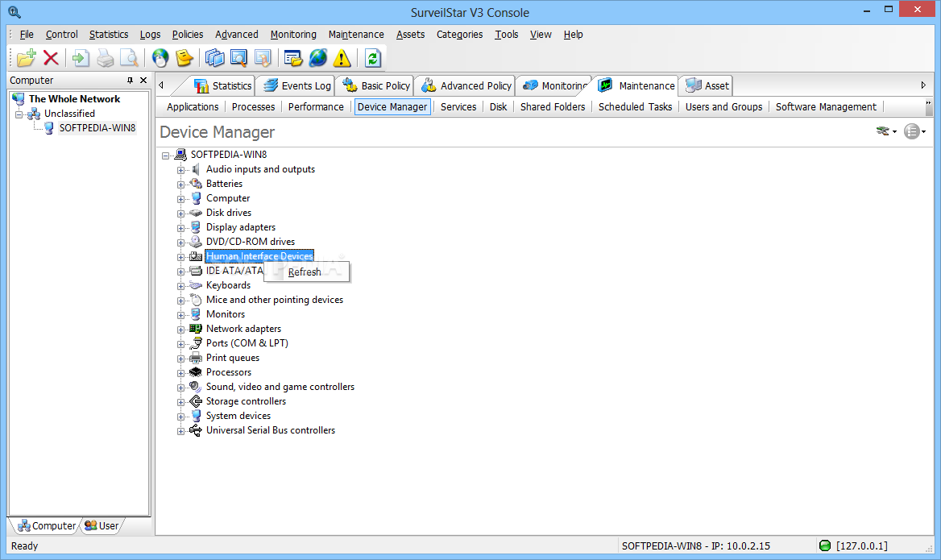The image size is (941, 560).
Task: Choose Refresh from the context menu
Action: coord(307,272)
